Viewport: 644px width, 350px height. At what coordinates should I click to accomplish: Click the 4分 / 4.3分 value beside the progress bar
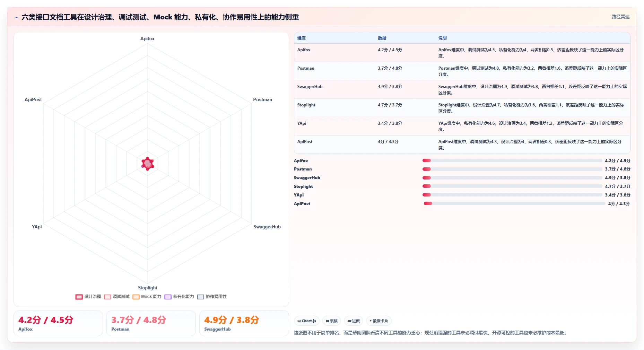click(x=619, y=204)
